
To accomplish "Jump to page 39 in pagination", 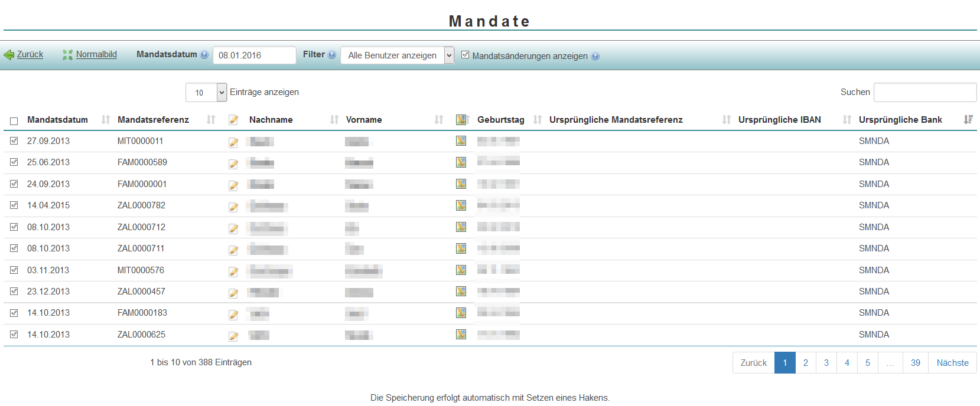I will coord(915,363).
